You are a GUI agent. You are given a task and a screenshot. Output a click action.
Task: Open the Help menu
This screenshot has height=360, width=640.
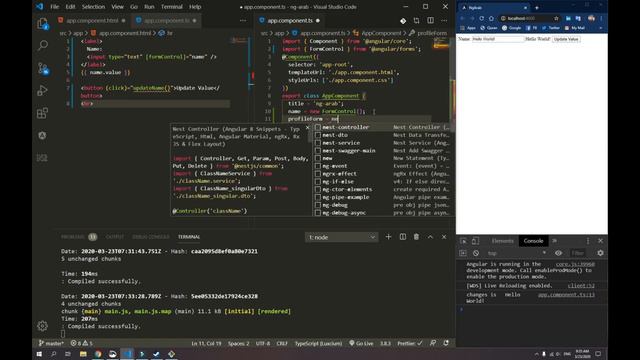click(x=195, y=7)
